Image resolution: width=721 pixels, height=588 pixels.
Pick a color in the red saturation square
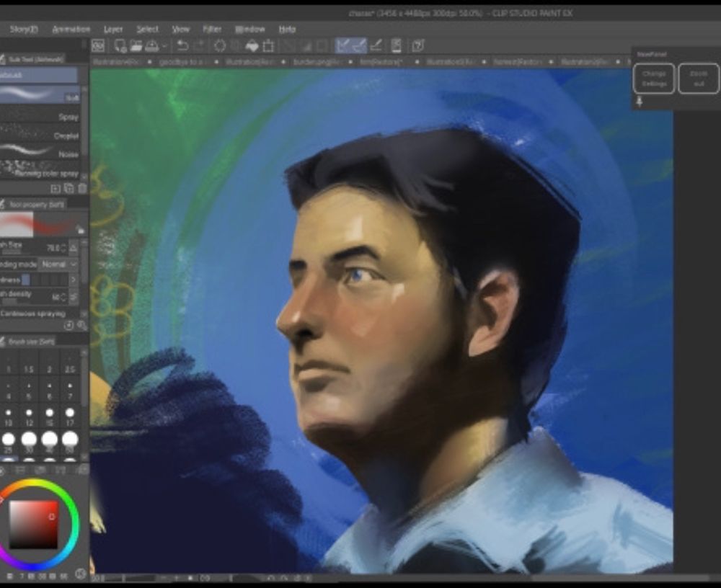(x=34, y=524)
